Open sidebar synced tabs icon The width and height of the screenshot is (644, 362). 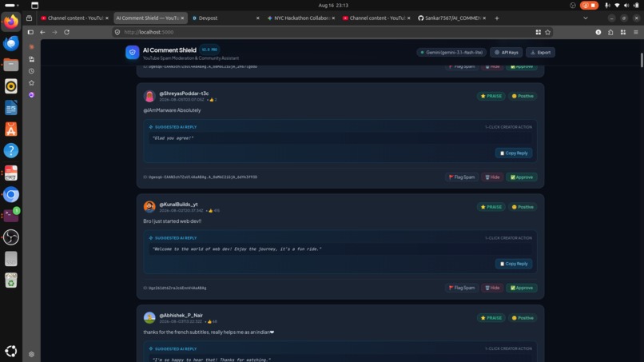(31, 59)
